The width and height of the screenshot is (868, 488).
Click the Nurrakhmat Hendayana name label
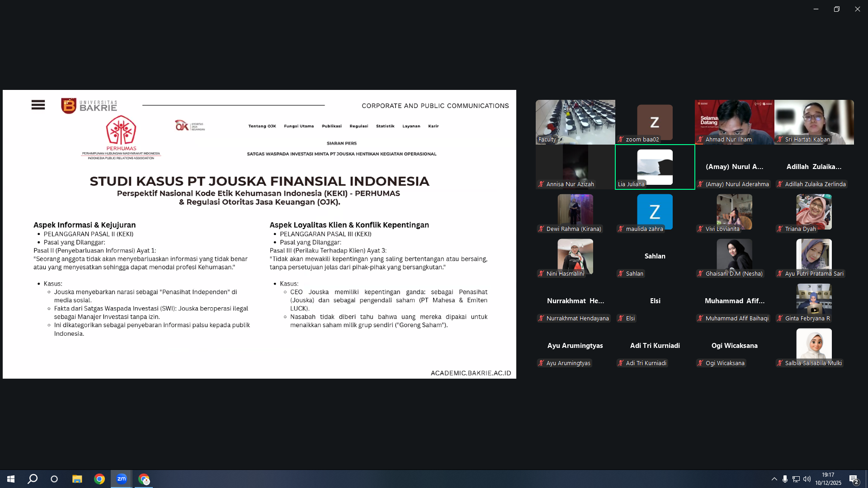point(577,319)
